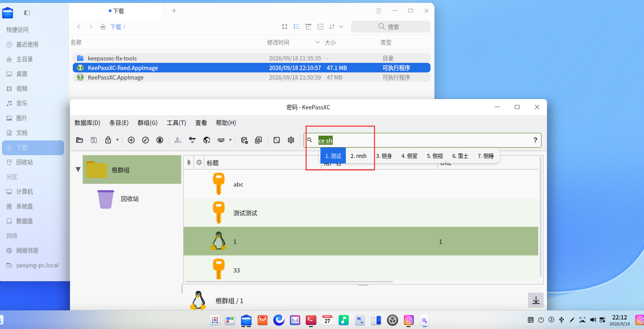Choose the IME candidate 2. resh
The height and width of the screenshot is (329, 644).
359,156
